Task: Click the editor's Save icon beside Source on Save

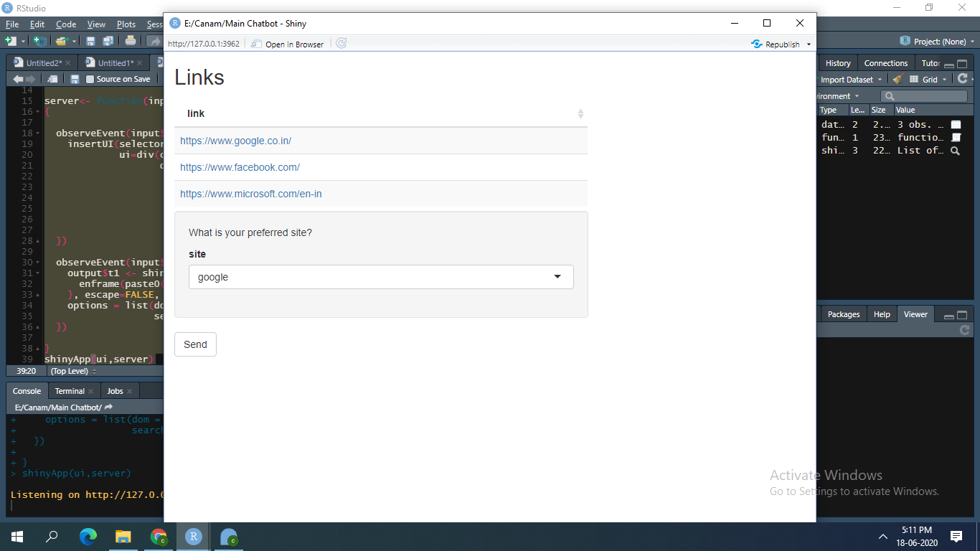Action: (75, 79)
